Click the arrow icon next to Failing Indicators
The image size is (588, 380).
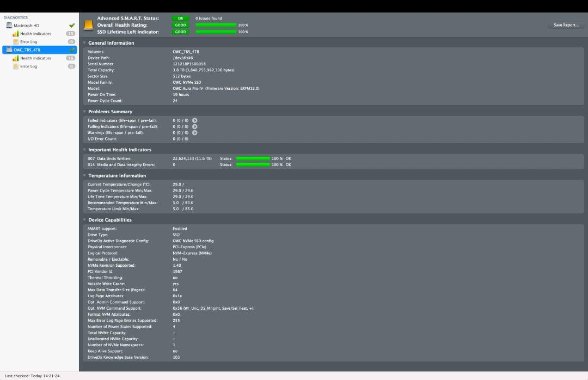pos(195,126)
